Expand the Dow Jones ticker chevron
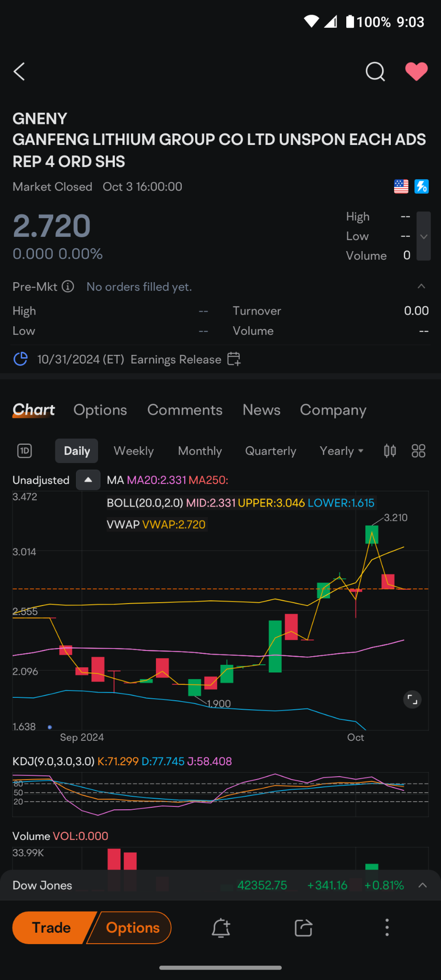This screenshot has width=441, height=980. pyautogui.click(x=422, y=885)
